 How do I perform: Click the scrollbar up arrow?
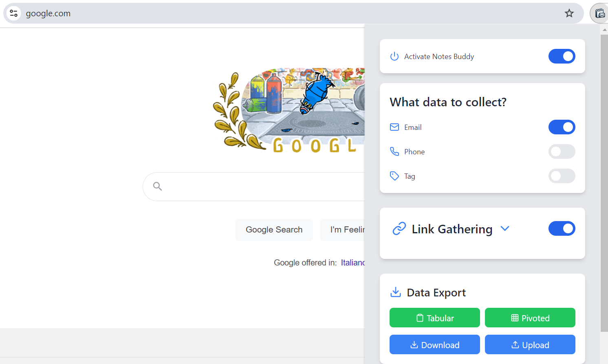coord(604,30)
